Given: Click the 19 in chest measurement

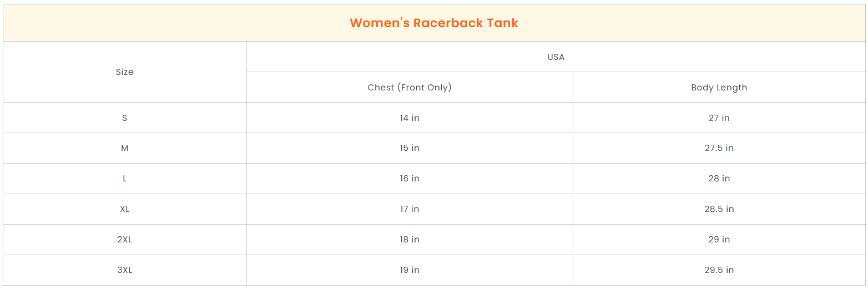Looking at the screenshot, I should coord(410,270).
